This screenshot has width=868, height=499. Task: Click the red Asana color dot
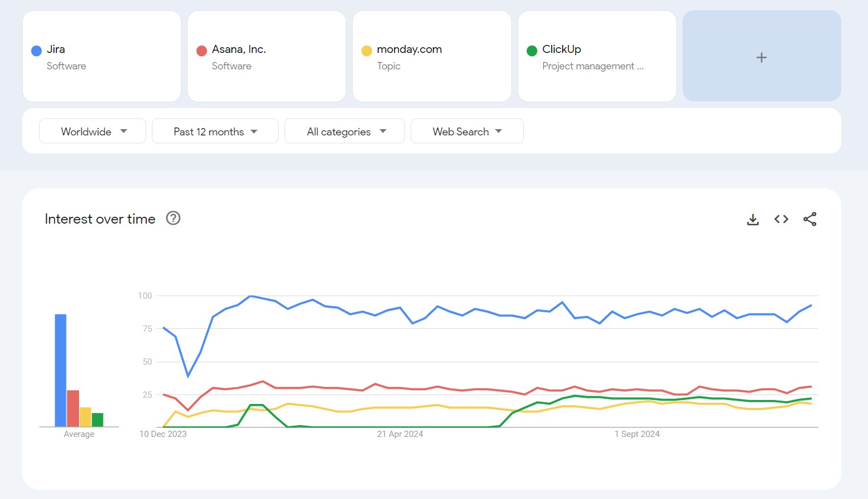[x=201, y=51]
